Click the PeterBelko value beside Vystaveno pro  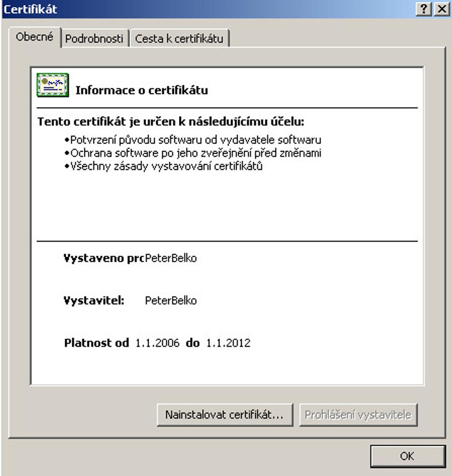pos(171,258)
